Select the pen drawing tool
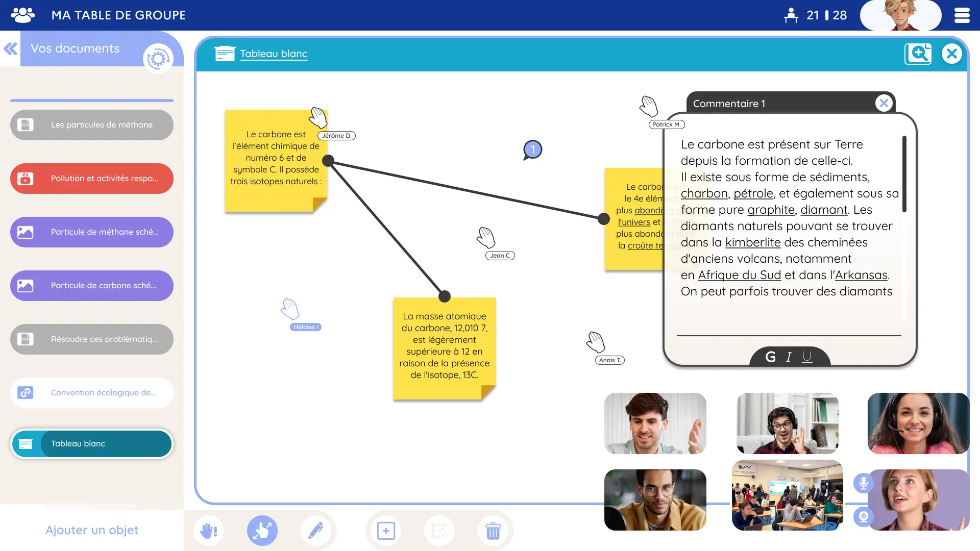This screenshot has height=551, width=980. [316, 531]
